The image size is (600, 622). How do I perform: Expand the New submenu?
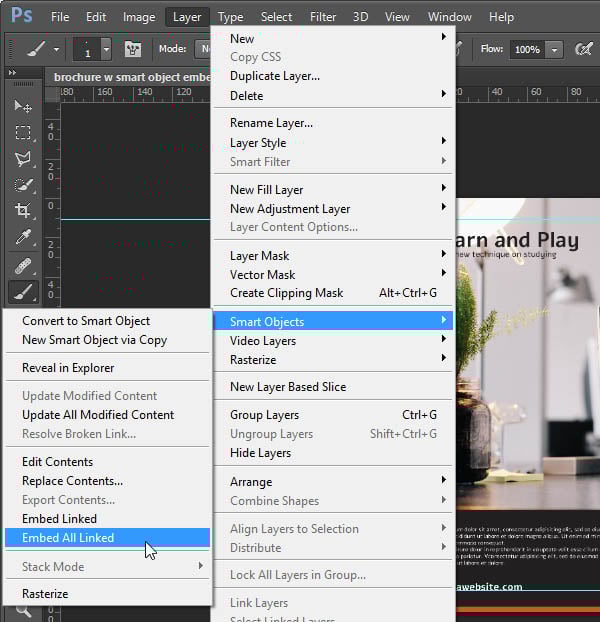click(x=333, y=38)
